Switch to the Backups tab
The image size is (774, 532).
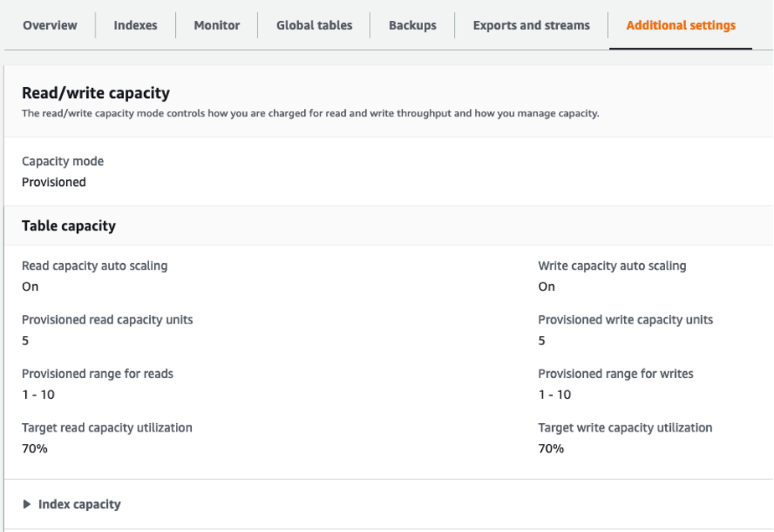[412, 25]
